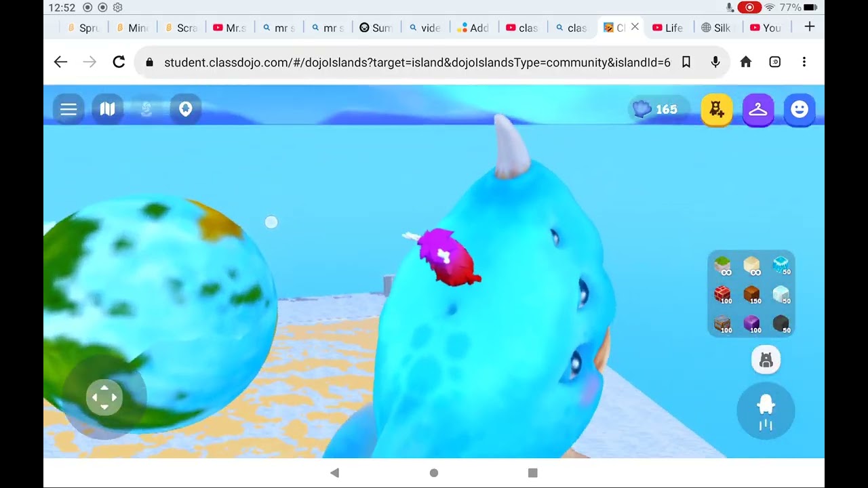
Task: Open the Chrome home page
Action: 746,62
